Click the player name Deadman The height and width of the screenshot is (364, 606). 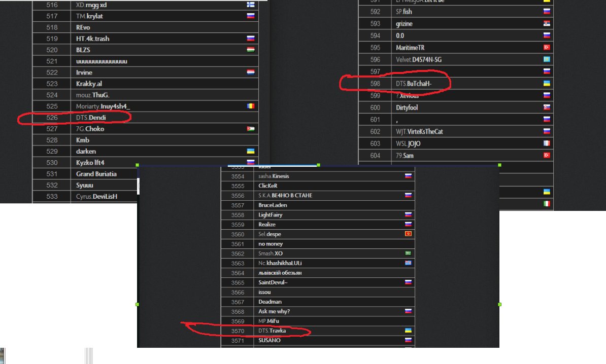[x=270, y=302]
